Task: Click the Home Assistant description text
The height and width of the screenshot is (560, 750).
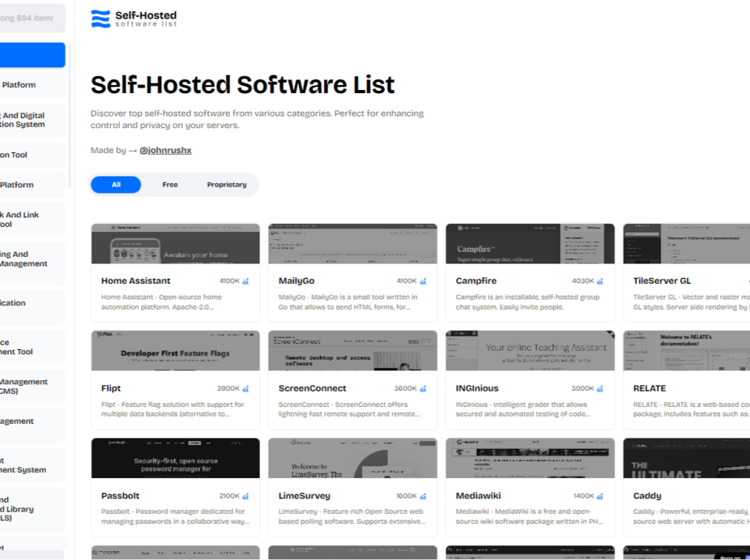Action: [162, 302]
